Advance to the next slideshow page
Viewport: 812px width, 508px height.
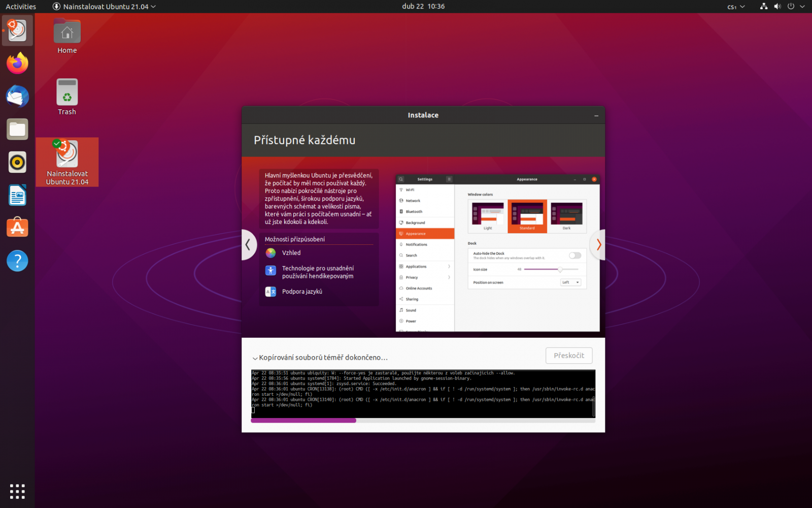(x=598, y=245)
